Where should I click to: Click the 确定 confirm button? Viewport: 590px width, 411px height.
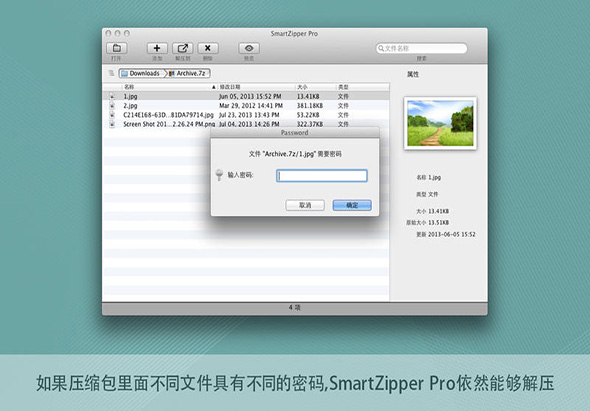[352, 205]
